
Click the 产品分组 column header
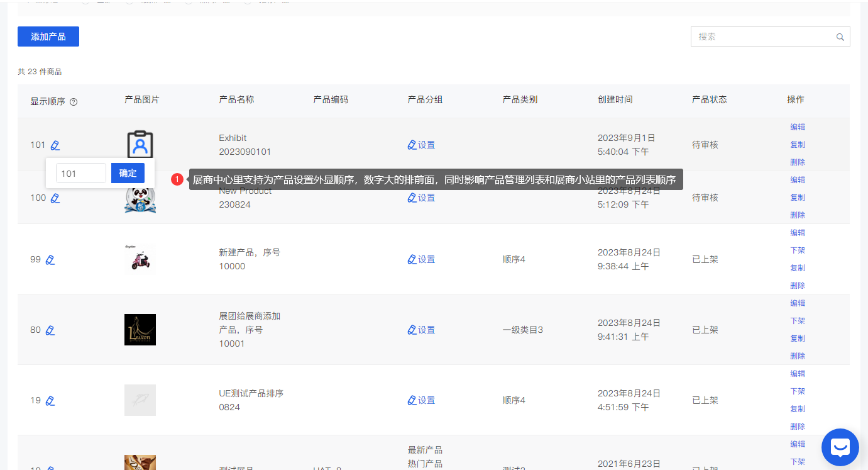coord(425,99)
